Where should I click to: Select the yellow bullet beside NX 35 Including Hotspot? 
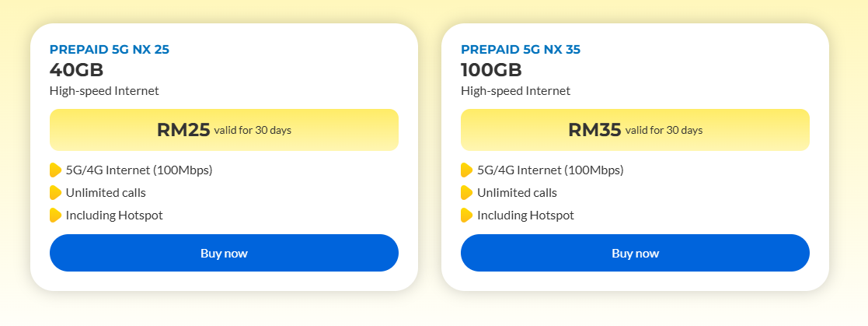point(467,215)
